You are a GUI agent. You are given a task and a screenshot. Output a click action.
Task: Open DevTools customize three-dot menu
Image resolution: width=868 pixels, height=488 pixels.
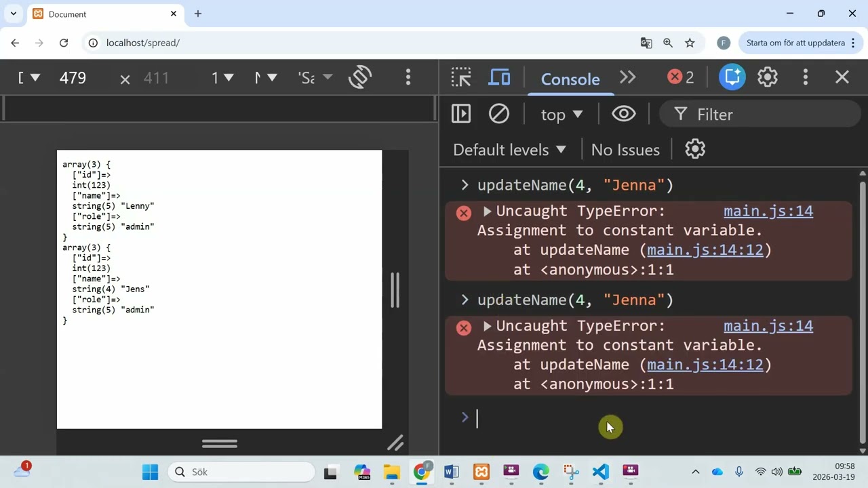[x=806, y=77]
